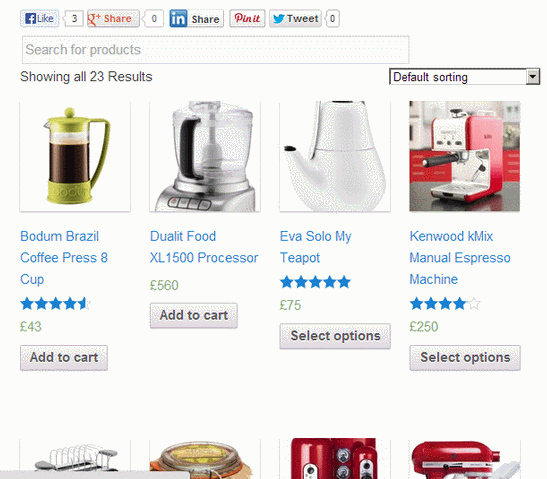Focus the Search for products field

coord(216,50)
